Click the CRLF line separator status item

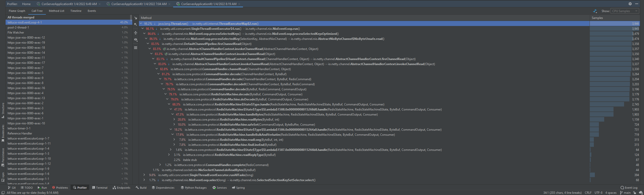[588, 193]
